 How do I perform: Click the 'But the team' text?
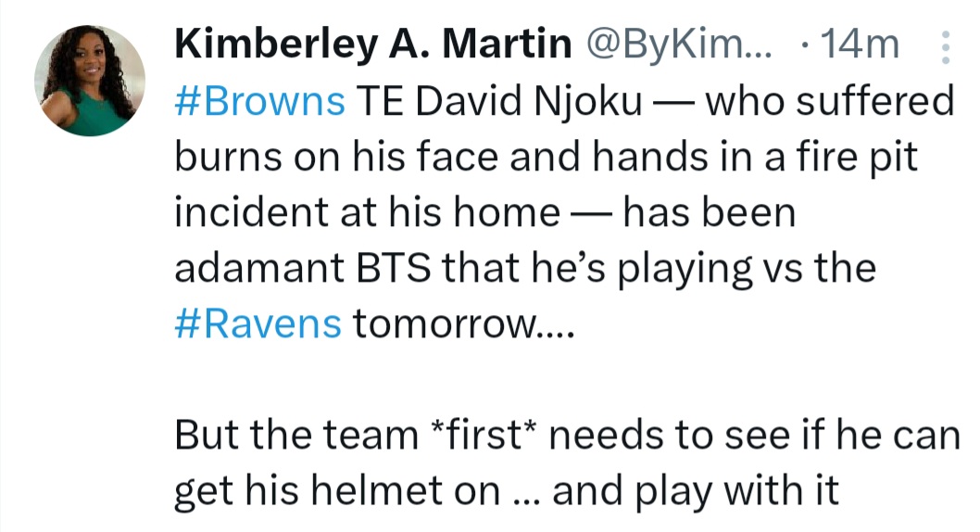pyautogui.click(x=296, y=435)
